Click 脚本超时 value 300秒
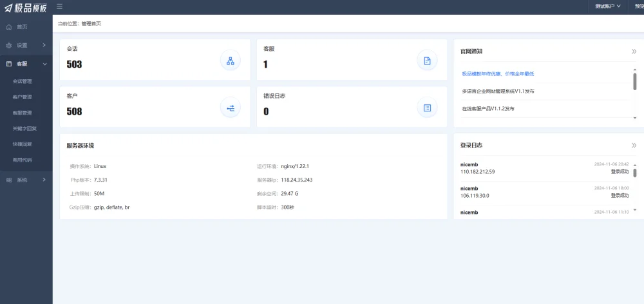 click(x=287, y=207)
